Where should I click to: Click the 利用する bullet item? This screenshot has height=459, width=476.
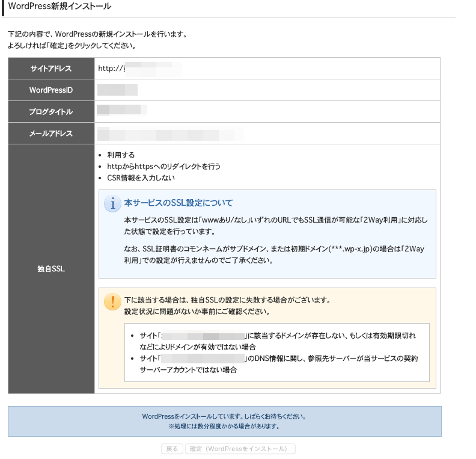(x=121, y=155)
